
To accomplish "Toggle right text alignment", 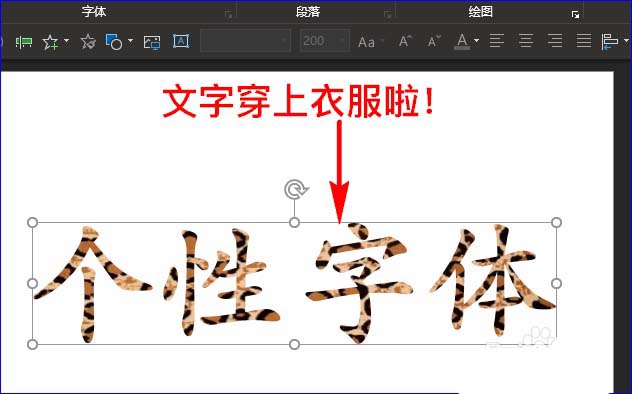I will coord(555,41).
